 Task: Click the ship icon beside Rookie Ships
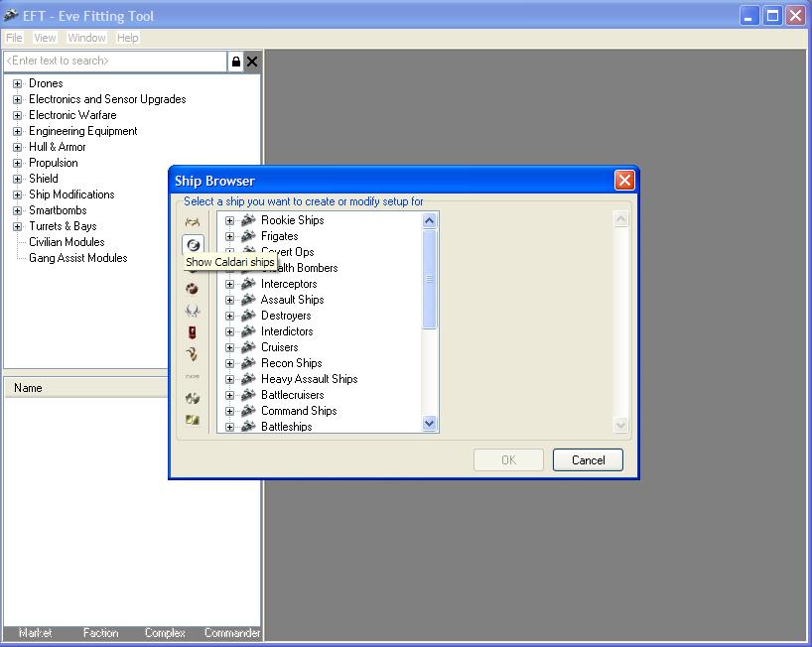[248, 220]
